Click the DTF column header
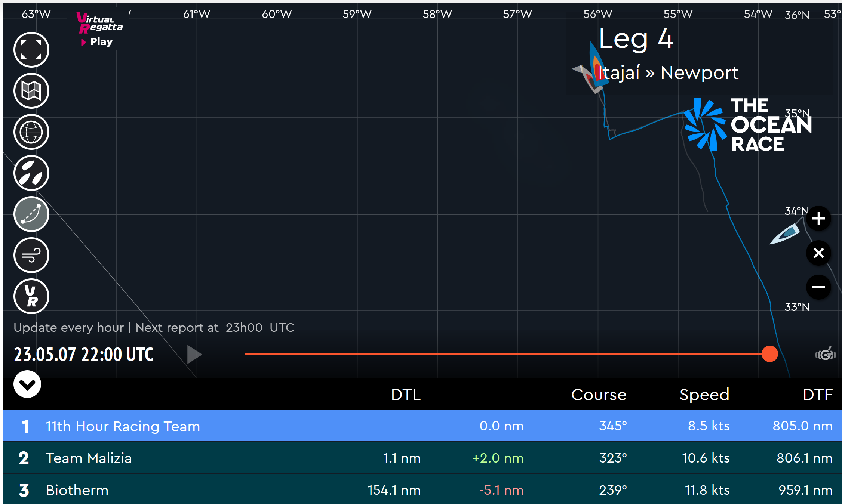842x504 pixels. [x=818, y=395]
